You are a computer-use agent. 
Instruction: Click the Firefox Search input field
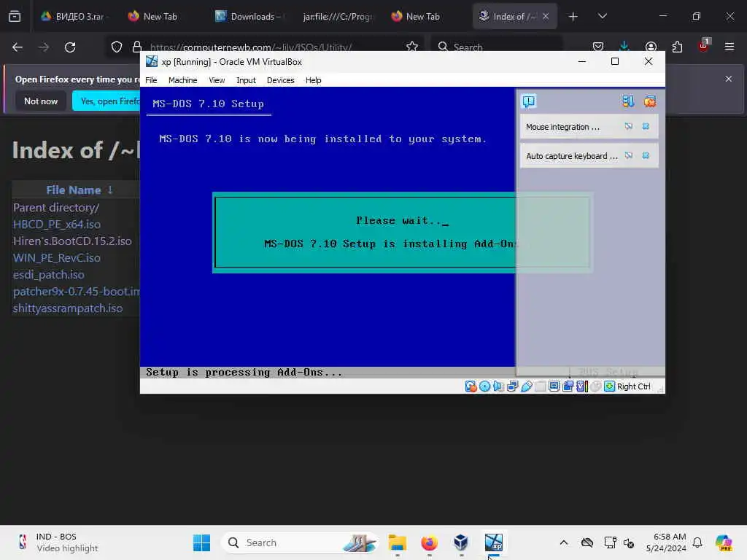click(497, 47)
